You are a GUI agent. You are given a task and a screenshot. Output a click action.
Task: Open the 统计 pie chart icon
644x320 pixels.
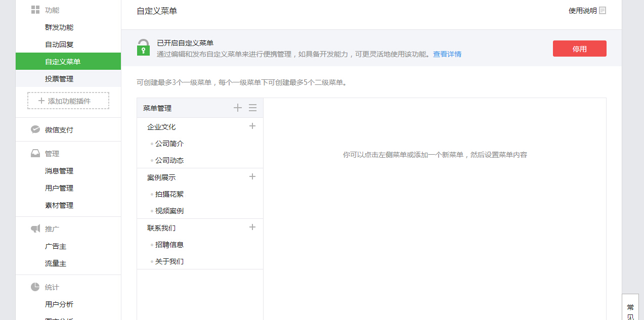tap(35, 287)
